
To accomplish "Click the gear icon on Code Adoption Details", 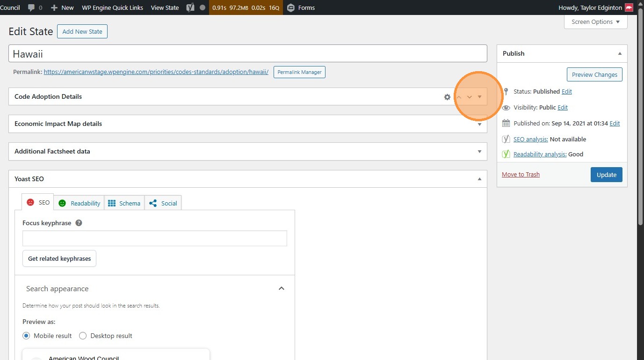I will tap(447, 97).
